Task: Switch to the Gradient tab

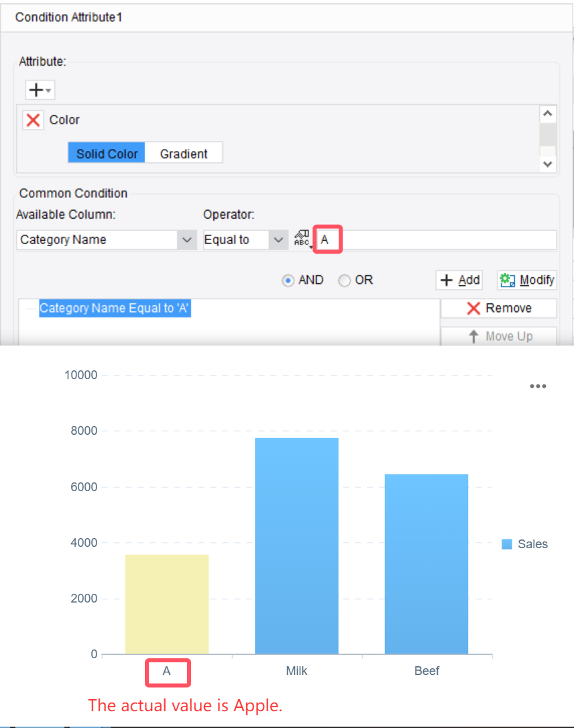Action: point(184,153)
